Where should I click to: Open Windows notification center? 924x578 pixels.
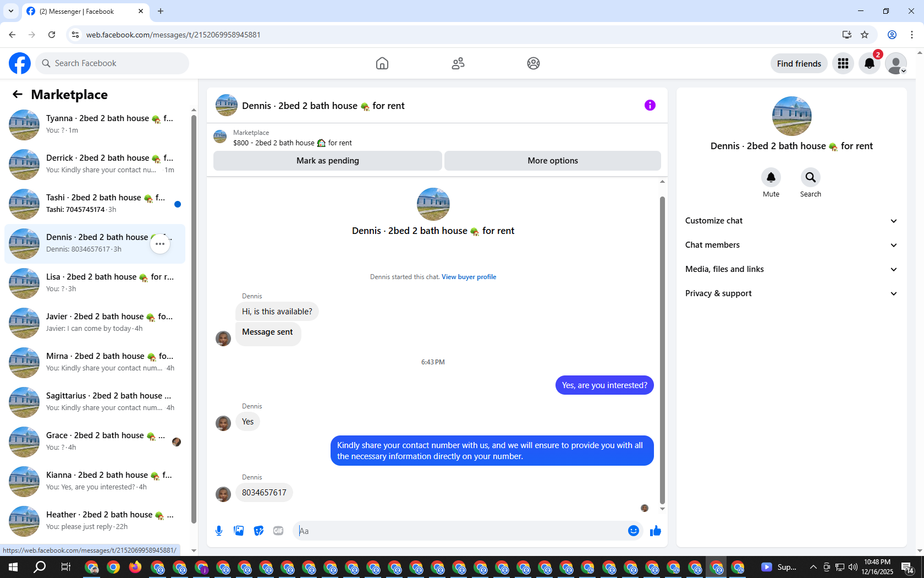pyautogui.click(x=908, y=567)
